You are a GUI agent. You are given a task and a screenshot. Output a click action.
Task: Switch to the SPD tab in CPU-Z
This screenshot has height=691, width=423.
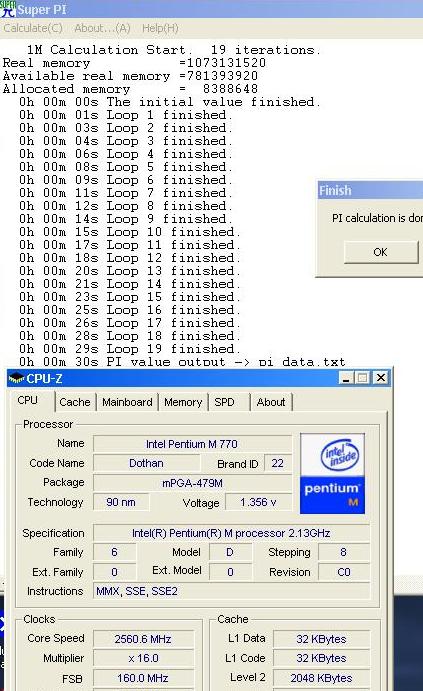click(x=224, y=402)
